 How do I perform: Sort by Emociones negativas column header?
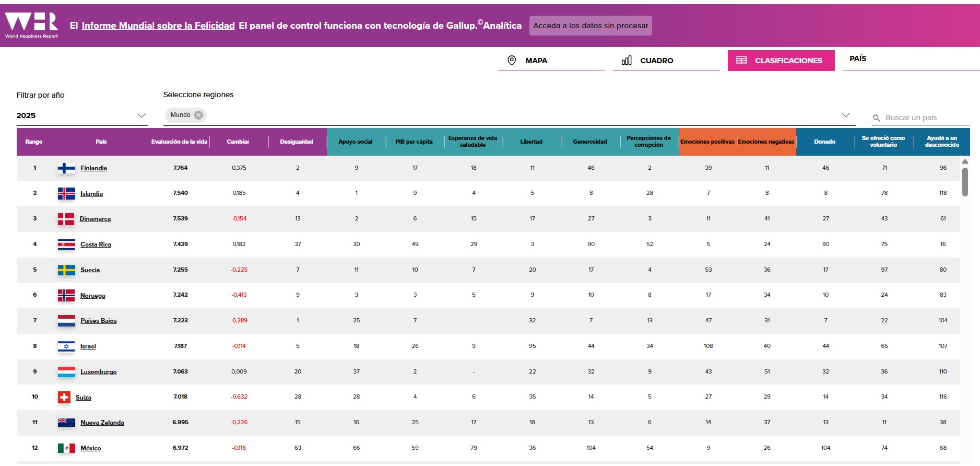[x=766, y=142]
